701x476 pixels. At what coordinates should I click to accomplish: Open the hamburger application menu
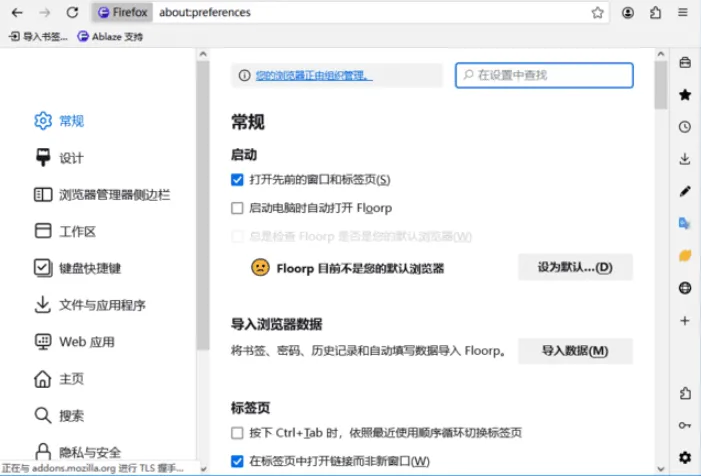[x=683, y=13]
